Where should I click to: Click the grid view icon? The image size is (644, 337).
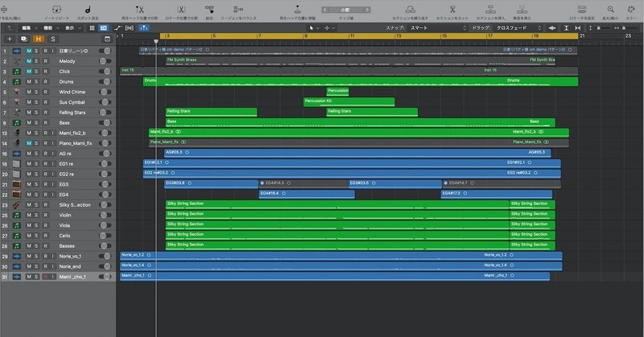click(92, 28)
